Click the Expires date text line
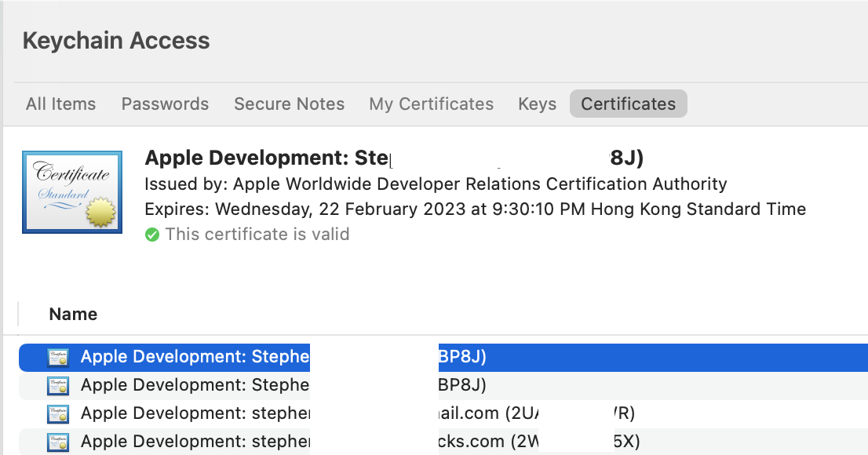 tap(475, 209)
